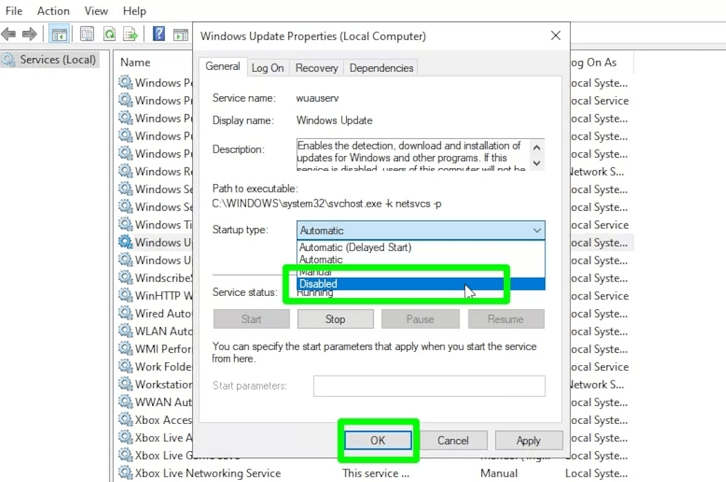Open the View menu
The height and width of the screenshot is (482, 726).
tap(96, 11)
